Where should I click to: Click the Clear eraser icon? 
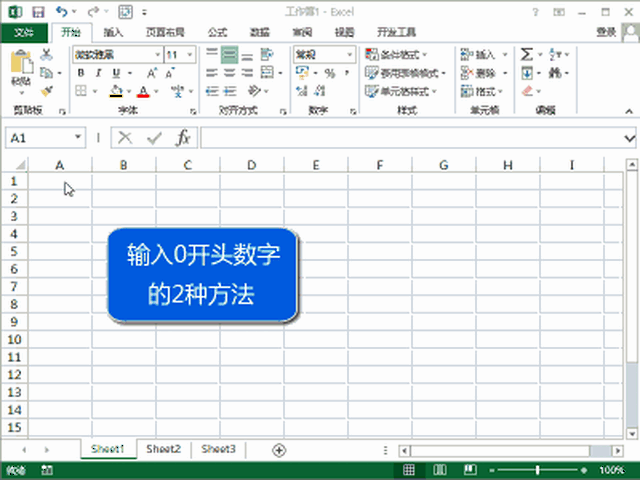[527, 91]
